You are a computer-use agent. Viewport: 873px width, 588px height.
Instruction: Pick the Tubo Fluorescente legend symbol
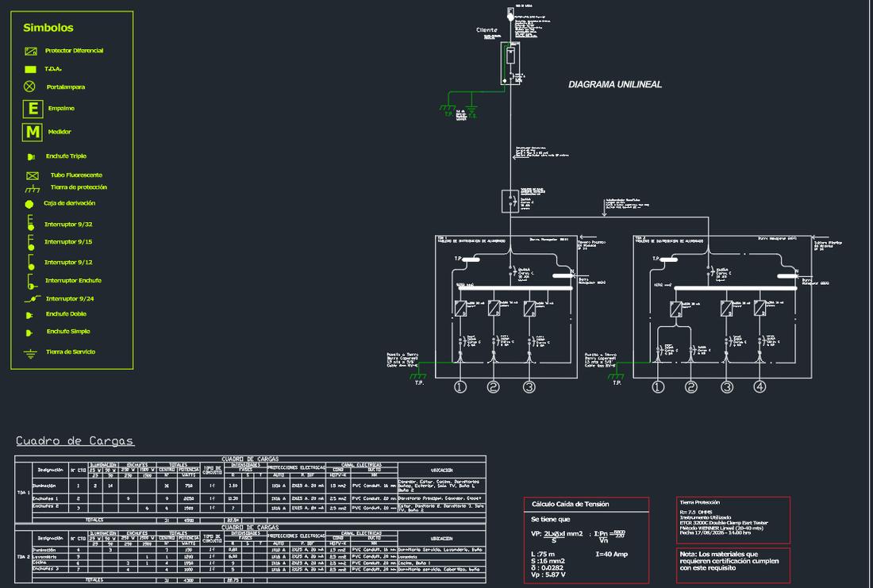[x=33, y=176]
